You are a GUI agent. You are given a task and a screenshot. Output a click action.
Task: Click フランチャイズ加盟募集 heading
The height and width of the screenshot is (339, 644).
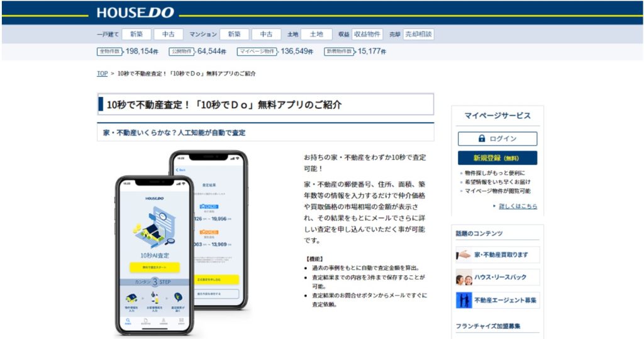click(x=488, y=326)
